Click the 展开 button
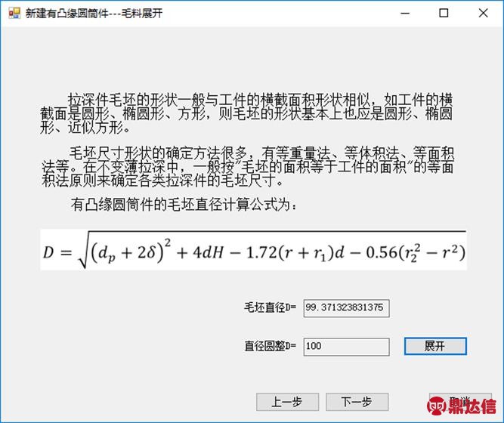This screenshot has width=504, height=423. (435, 346)
